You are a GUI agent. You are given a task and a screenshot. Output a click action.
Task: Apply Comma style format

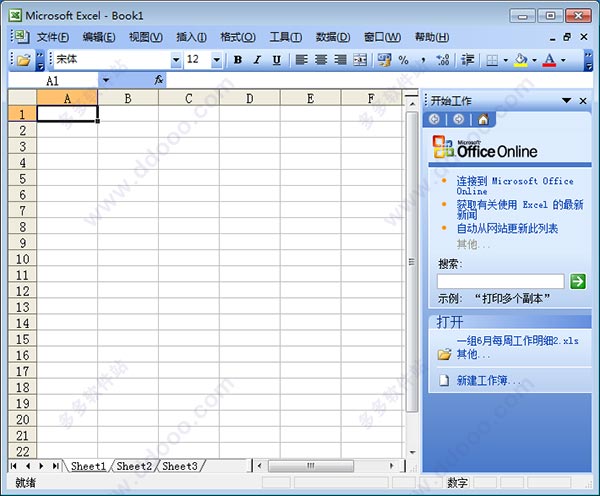pos(423,60)
